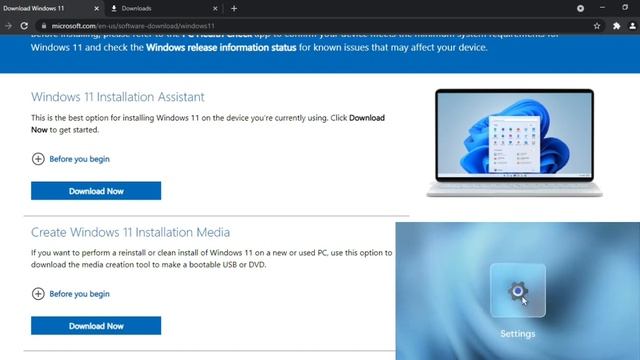Click the Windows 11 laptop image
The height and width of the screenshot is (360, 640).
[x=514, y=143]
